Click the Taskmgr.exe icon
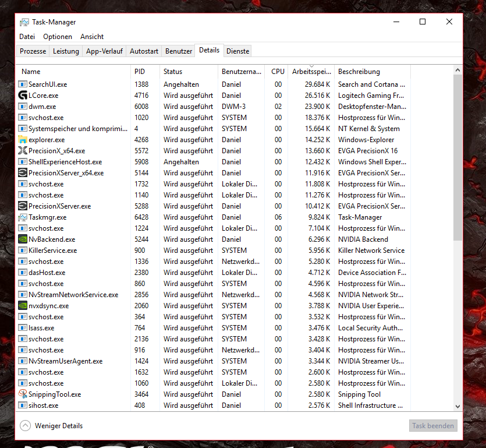 tap(23, 217)
